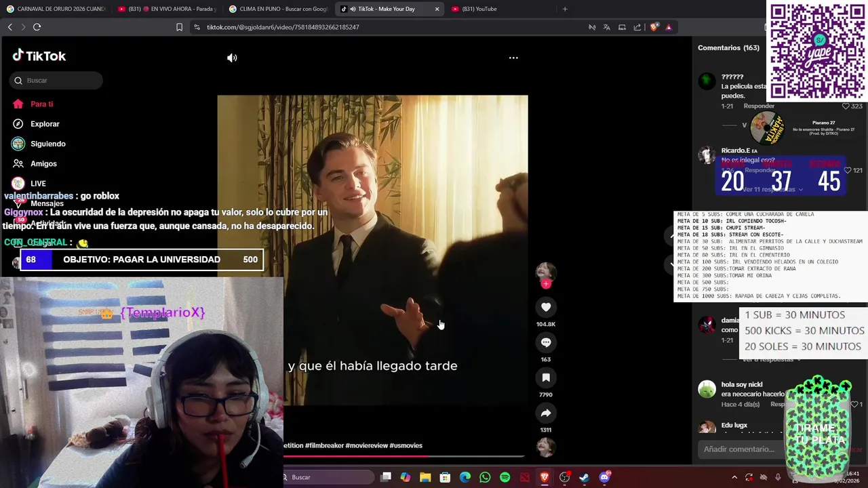This screenshot has height=488, width=868.
Task: Click the 'Añadir comentario...' field
Action: point(743,449)
